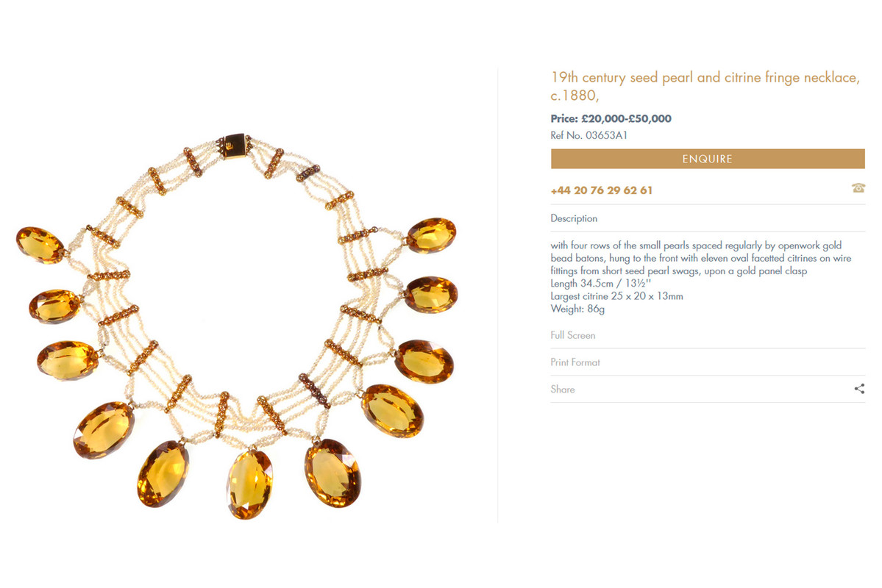The width and height of the screenshot is (882, 588).
Task: Call +44 20 76 29 62 61 link
Action: pos(601,190)
